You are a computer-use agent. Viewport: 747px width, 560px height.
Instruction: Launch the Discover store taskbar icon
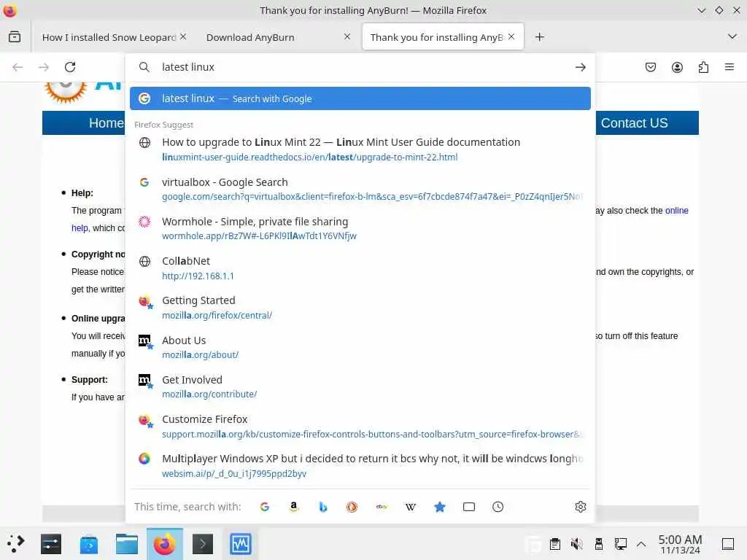(x=89, y=543)
